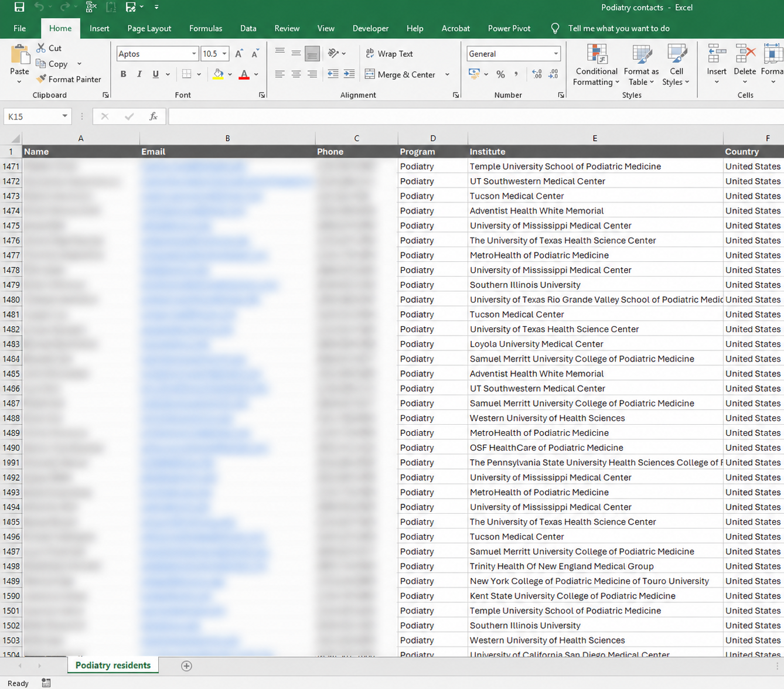
Task: Switch to Page Layout tab
Action: (149, 28)
